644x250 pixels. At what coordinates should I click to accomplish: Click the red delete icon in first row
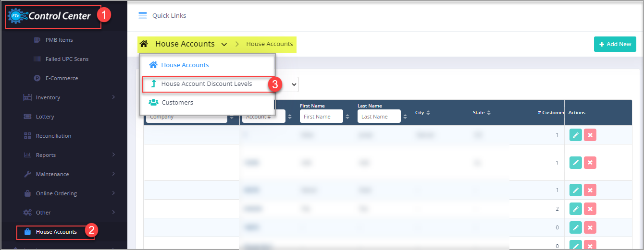pyautogui.click(x=590, y=135)
